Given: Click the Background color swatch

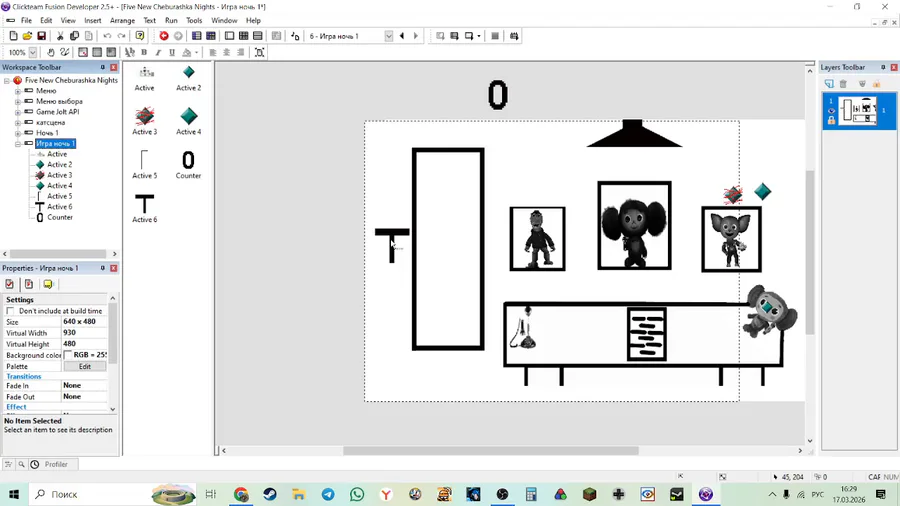Looking at the screenshot, I should [x=68, y=355].
